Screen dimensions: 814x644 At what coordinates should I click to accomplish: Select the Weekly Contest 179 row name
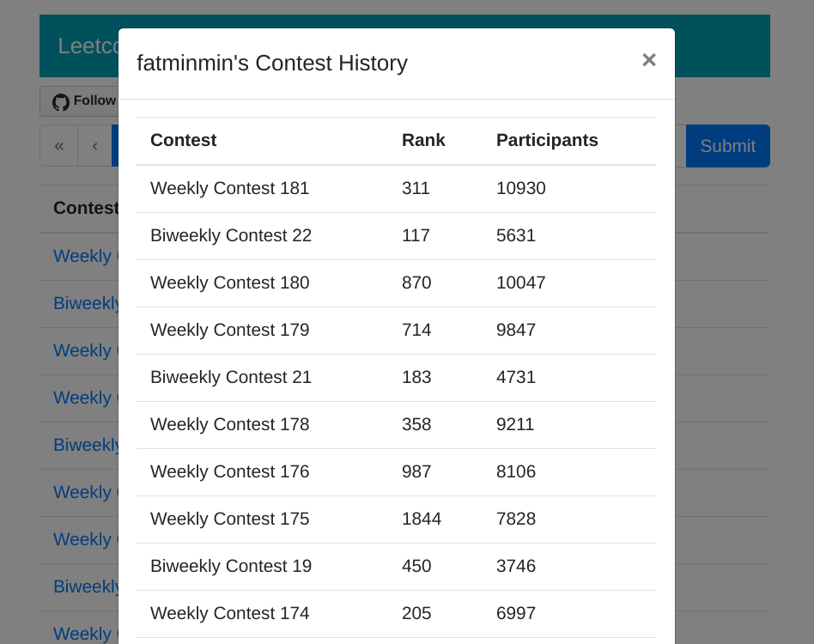click(229, 330)
